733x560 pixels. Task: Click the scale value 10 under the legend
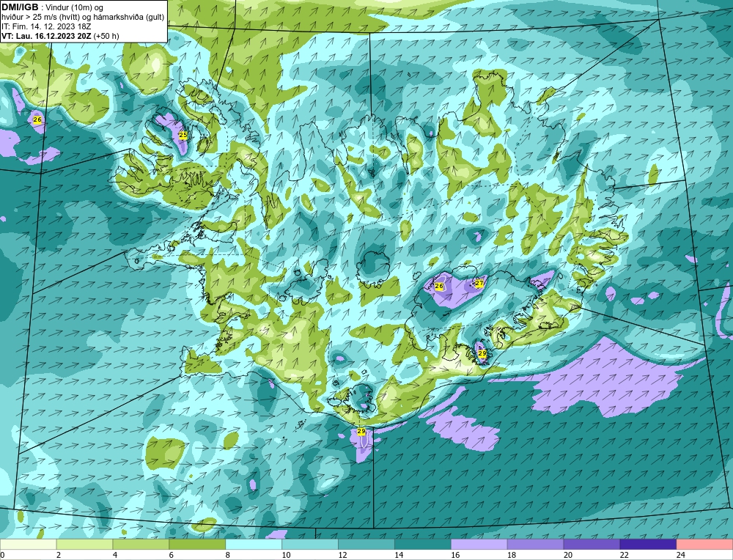click(286, 556)
